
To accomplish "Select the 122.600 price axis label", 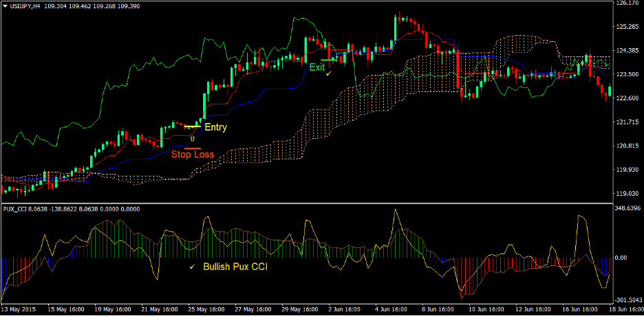I will coord(626,98).
